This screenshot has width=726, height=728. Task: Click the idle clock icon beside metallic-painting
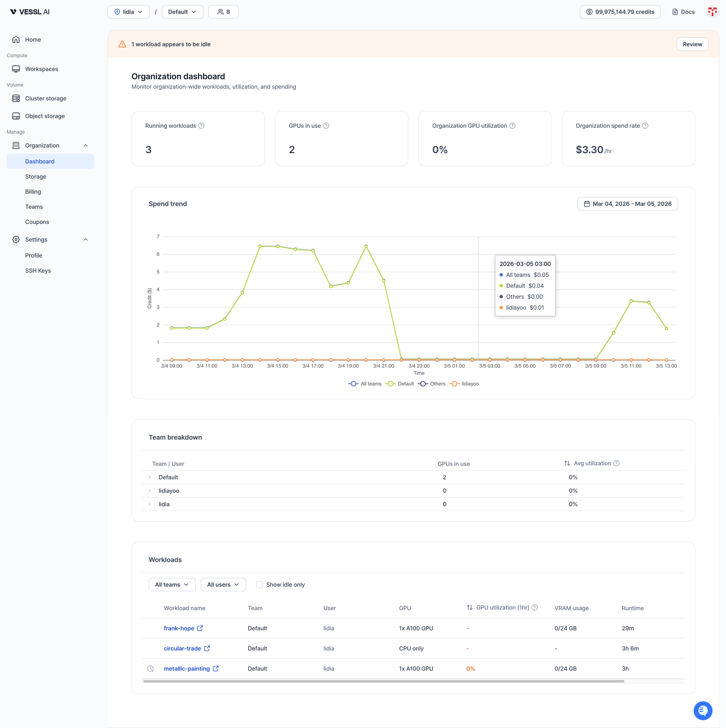[150, 668]
